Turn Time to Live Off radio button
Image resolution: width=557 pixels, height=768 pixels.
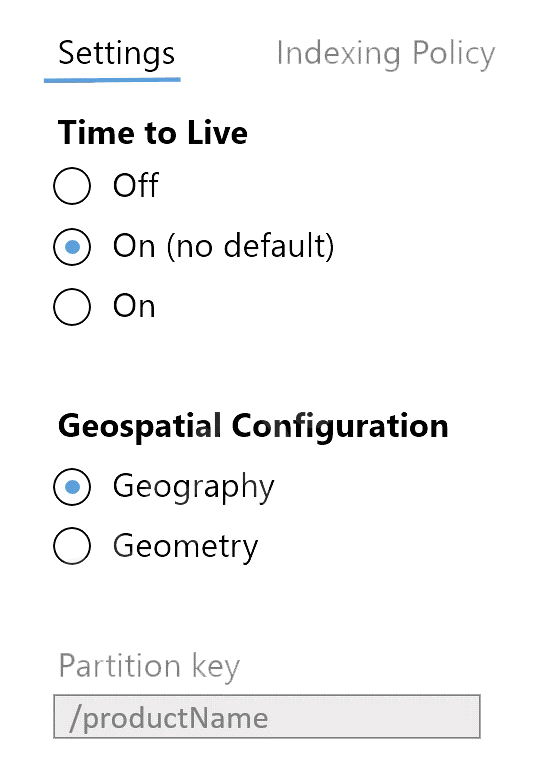(x=72, y=186)
